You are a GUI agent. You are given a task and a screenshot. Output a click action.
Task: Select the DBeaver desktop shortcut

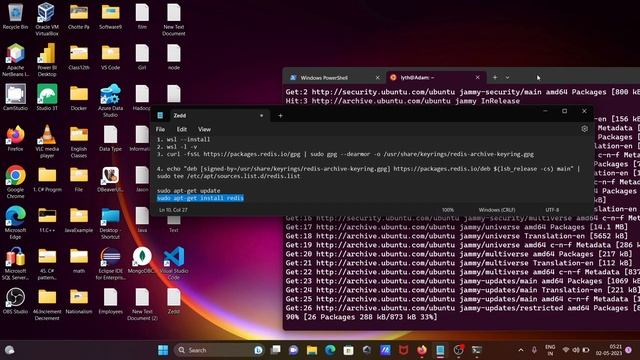point(110,179)
